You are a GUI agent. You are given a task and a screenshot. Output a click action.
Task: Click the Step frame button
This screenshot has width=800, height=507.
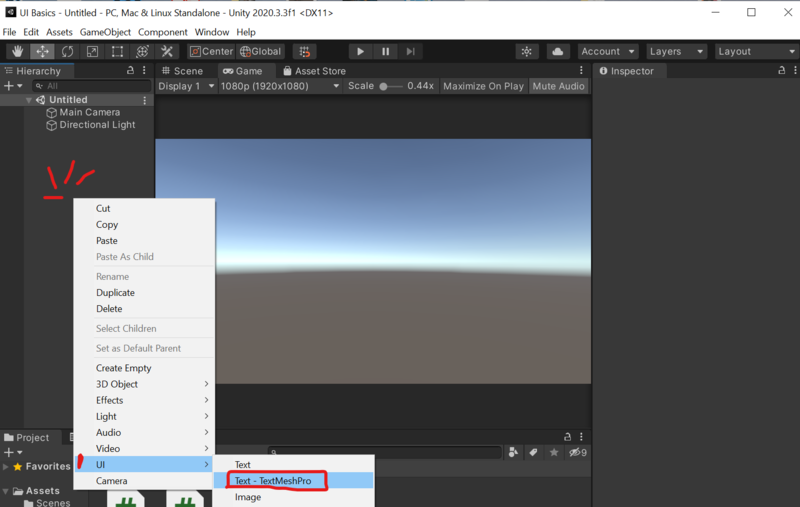click(410, 51)
